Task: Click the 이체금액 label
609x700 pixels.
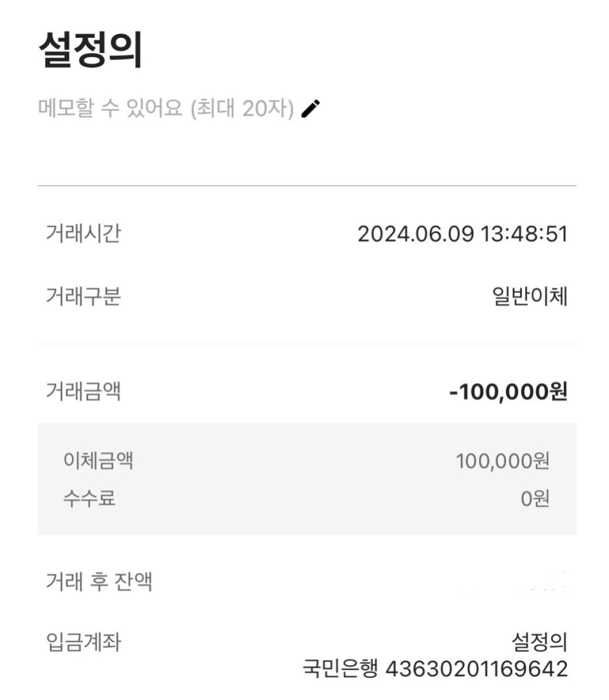Action: click(x=98, y=461)
